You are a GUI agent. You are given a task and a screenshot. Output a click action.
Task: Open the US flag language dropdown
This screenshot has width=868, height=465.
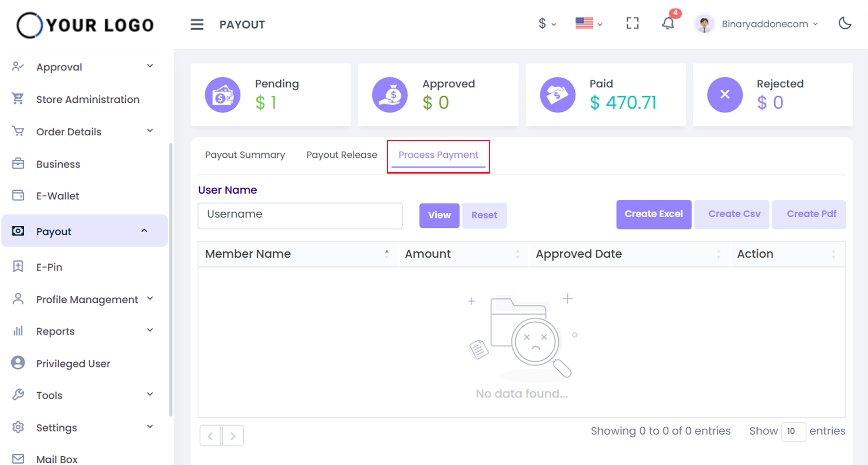589,24
